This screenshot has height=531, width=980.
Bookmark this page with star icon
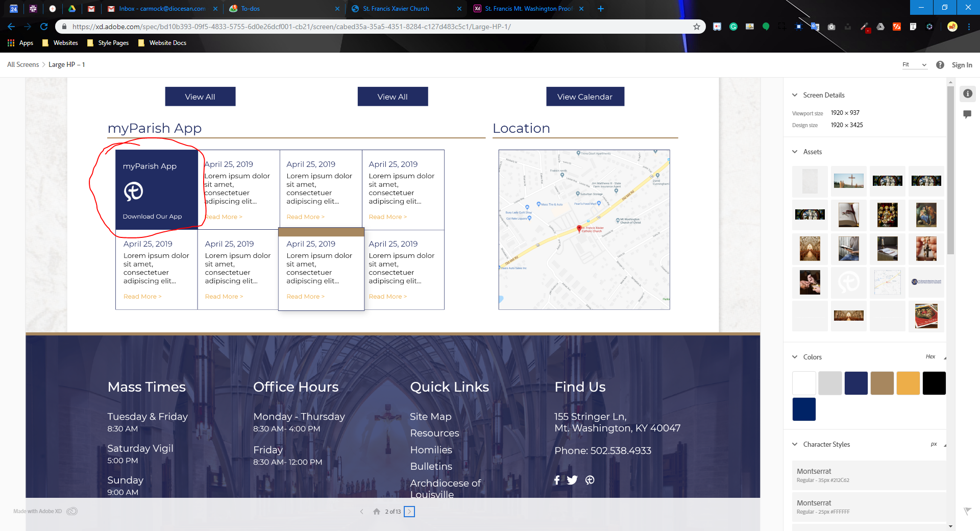click(697, 27)
